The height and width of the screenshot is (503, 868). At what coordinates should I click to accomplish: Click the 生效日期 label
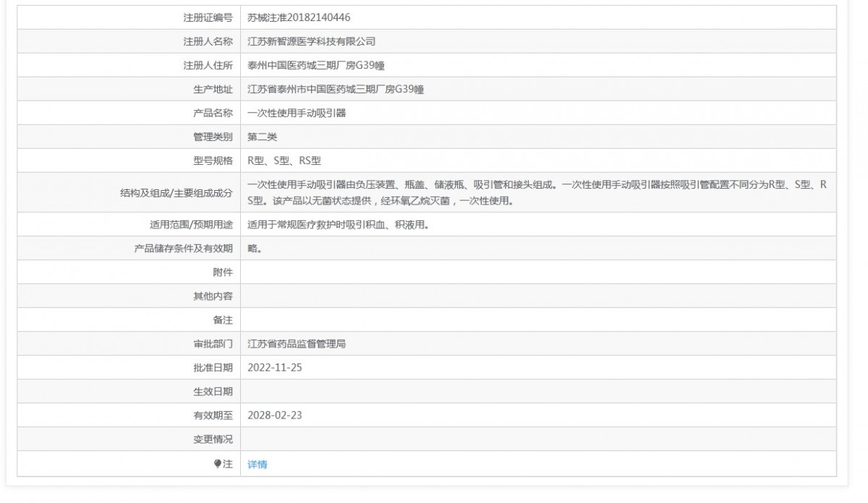213,392
